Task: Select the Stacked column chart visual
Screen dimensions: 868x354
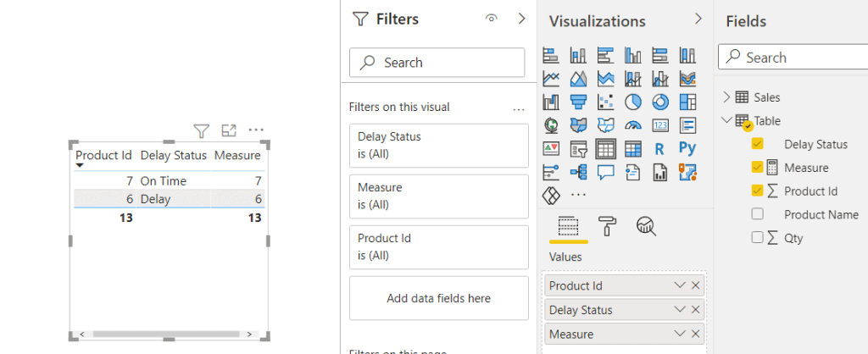Action: 578,55
